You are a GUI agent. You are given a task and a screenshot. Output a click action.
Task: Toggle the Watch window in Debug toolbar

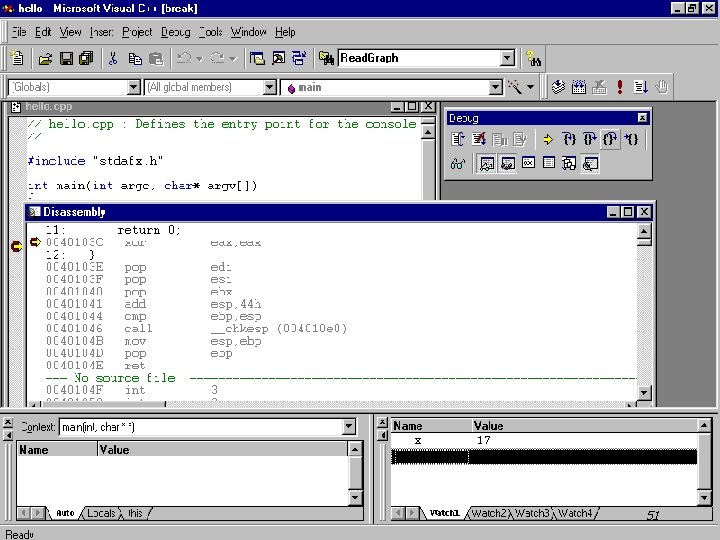coord(487,163)
